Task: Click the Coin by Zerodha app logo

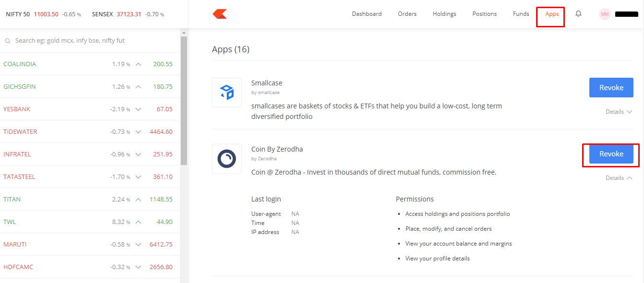Action: click(227, 159)
